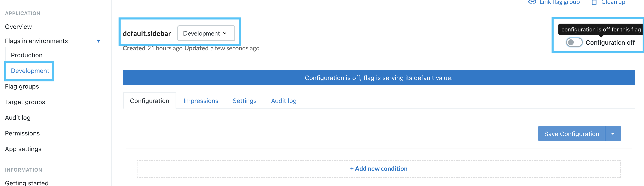Select the Configuration tab
The height and width of the screenshot is (186, 644).
[149, 101]
